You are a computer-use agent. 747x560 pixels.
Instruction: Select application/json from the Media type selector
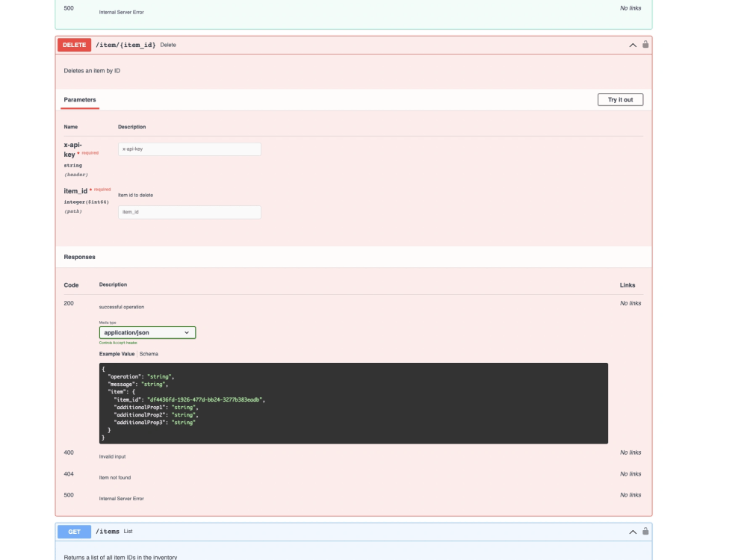[x=147, y=332]
